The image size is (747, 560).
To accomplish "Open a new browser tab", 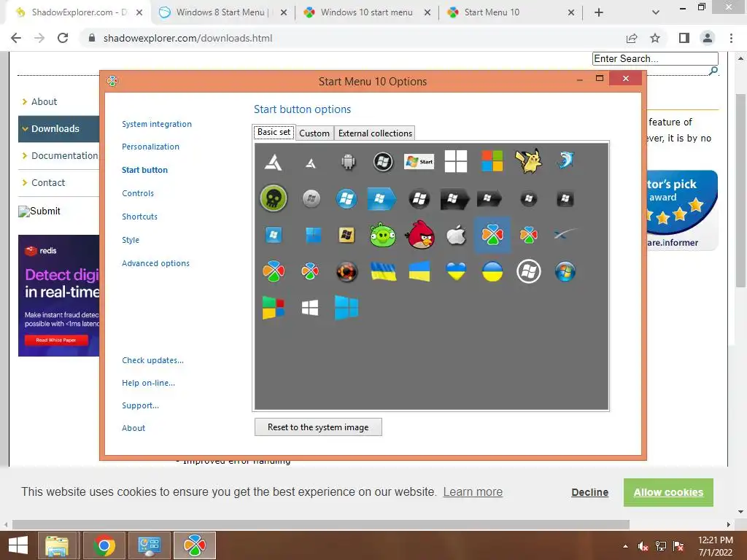I will point(599,12).
